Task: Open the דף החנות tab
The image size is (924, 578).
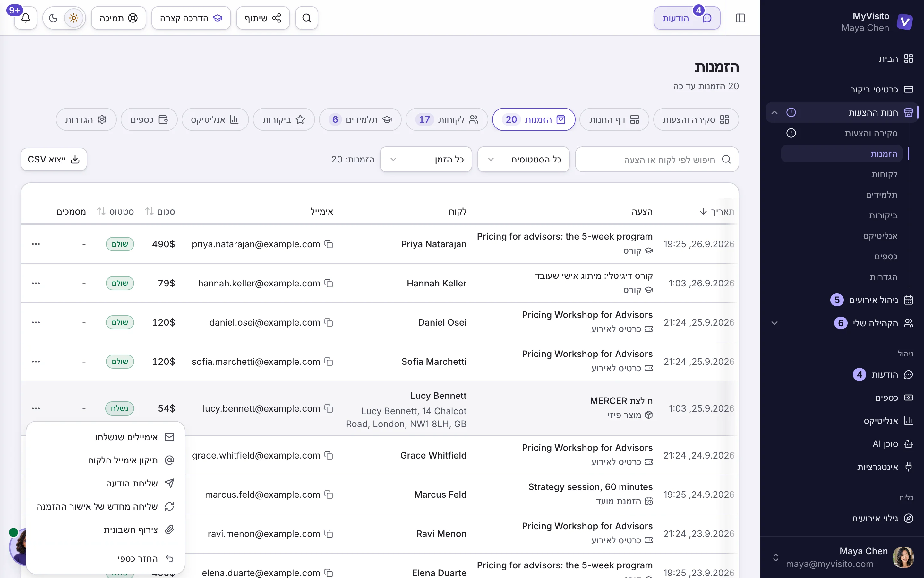Action: point(614,120)
